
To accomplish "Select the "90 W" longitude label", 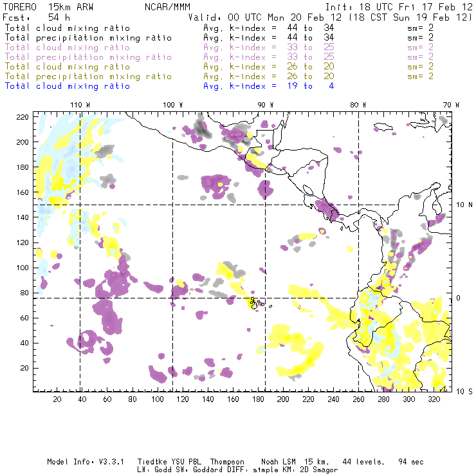I will [x=266, y=105].
